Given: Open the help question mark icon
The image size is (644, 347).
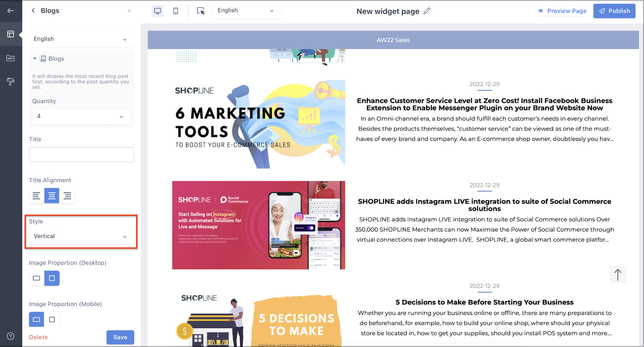Looking at the screenshot, I should pyautogui.click(x=11, y=336).
